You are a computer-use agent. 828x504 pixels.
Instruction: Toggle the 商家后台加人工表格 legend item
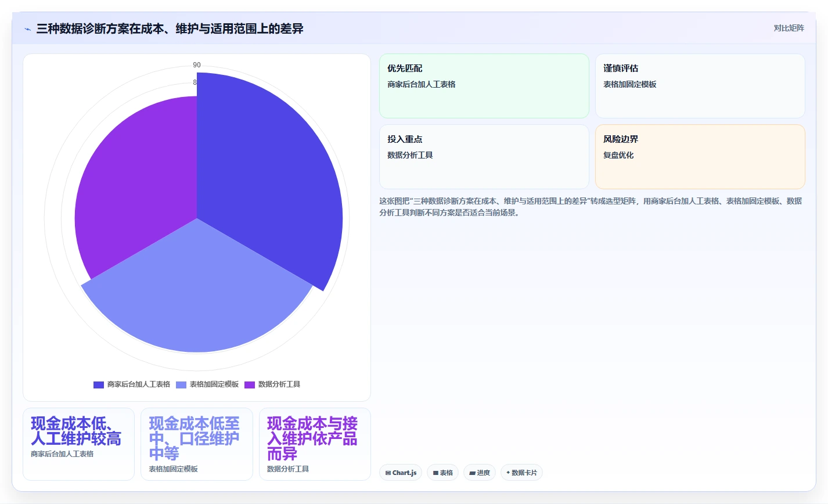pyautogui.click(x=132, y=384)
